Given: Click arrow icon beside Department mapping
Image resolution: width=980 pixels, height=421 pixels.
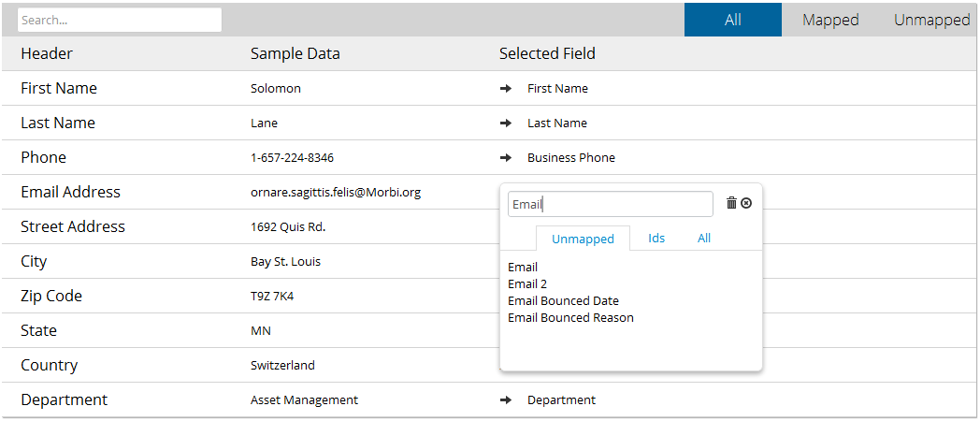Looking at the screenshot, I should click(506, 400).
